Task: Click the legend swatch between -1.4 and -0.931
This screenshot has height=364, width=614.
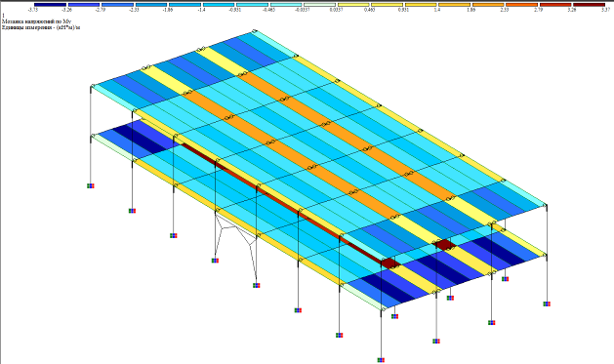Action: tap(219, 5)
